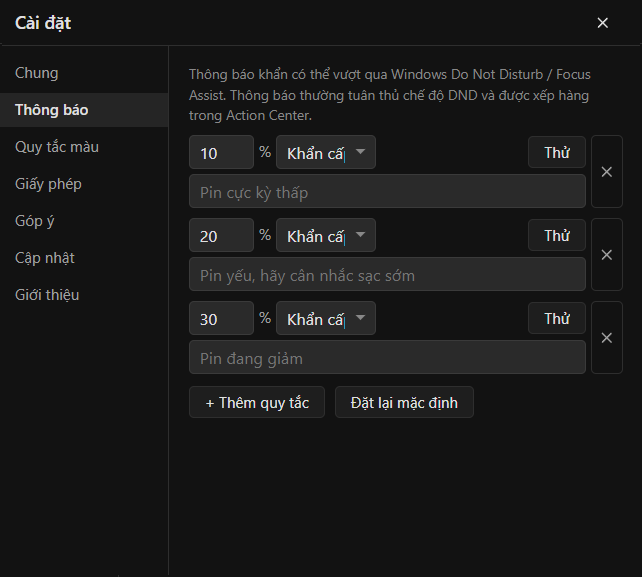Click Đặt lại mặc định button

pyautogui.click(x=404, y=402)
